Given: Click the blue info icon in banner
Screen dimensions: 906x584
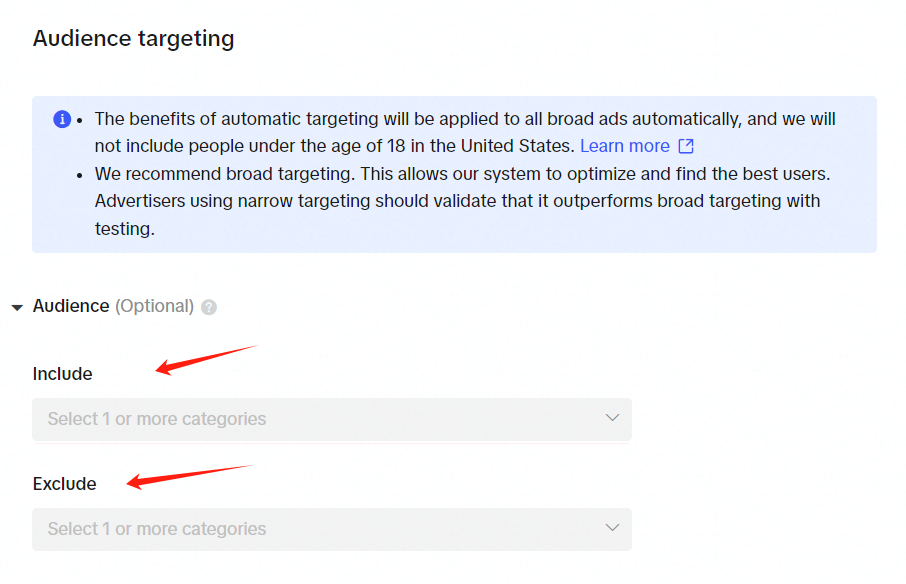Looking at the screenshot, I should [62, 119].
